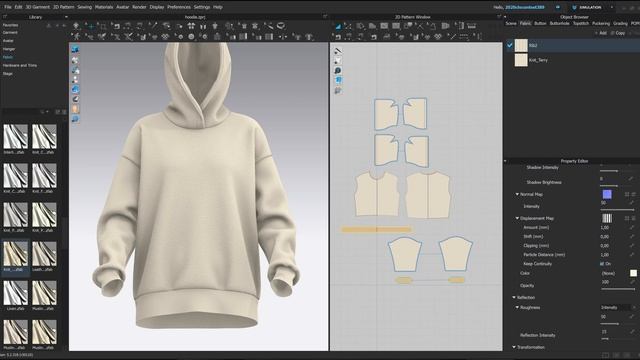Select the Edit Point tool in the 2D Pattern toolbar
This screenshot has height=360, width=640.
pyautogui.click(x=348, y=26)
